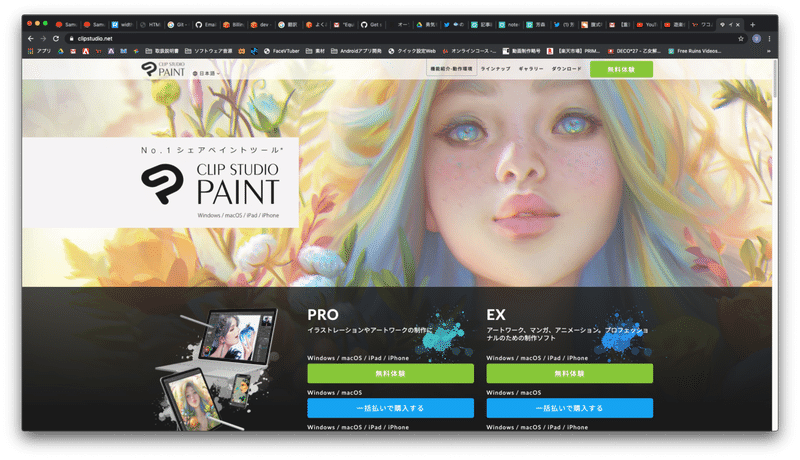The height and width of the screenshot is (460, 800).
Task: Open the Free Ruins Videos bookmark
Action: pyautogui.click(x=694, y=51)
